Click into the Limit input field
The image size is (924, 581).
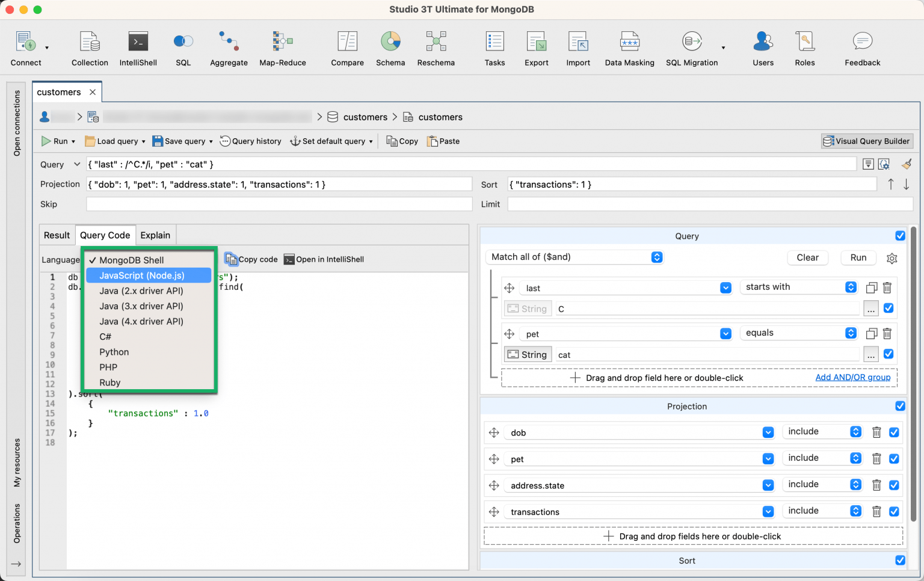click(710, 204)
